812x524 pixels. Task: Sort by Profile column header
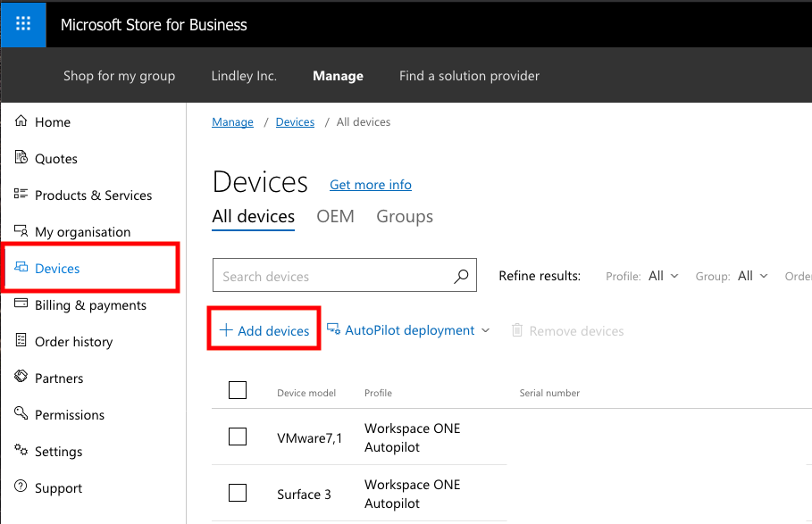378,393
